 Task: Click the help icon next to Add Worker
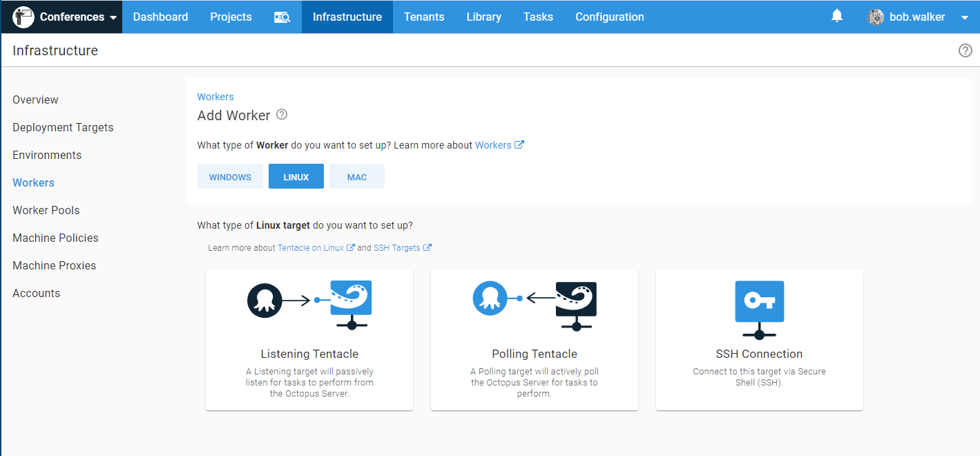[x=282, y=115]
